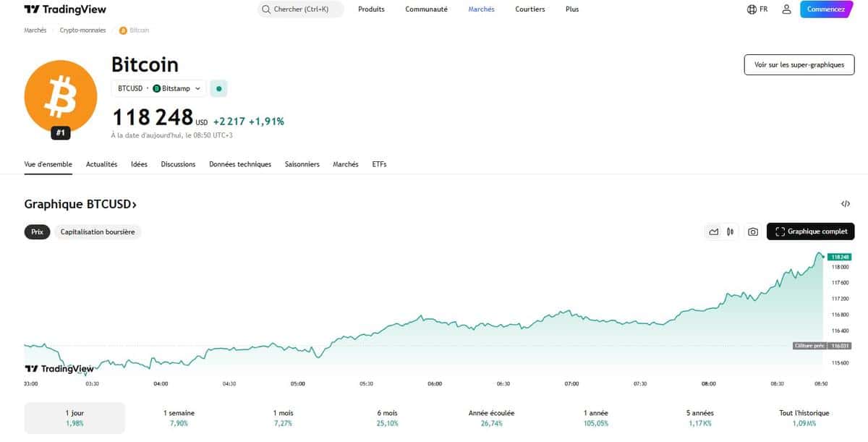
Task: Select the Année écoulée time range
Action: coord(492,417)
